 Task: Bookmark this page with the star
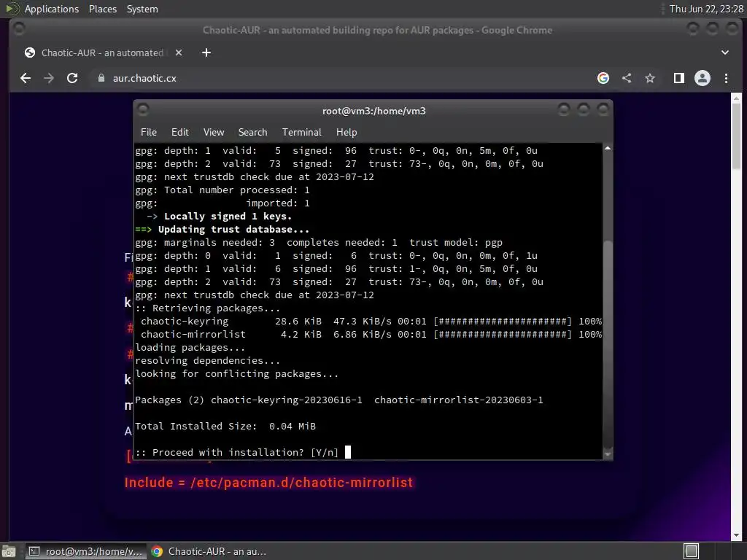[x=650, y=78]
